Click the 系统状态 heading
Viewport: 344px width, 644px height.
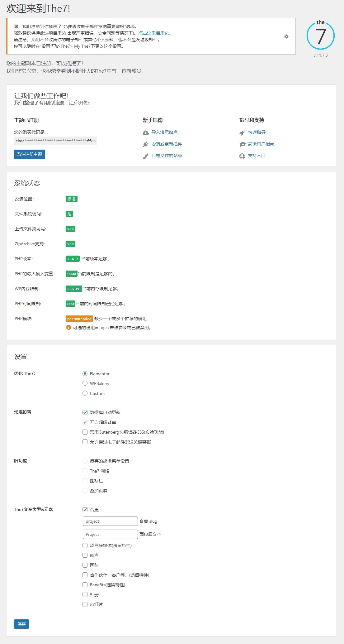tap(27, 183)
